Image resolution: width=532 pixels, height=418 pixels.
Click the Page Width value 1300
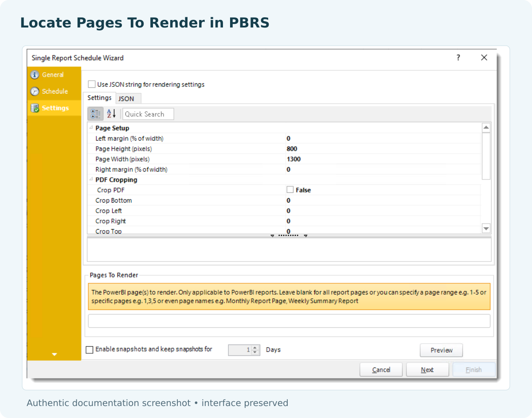[293, 159]
